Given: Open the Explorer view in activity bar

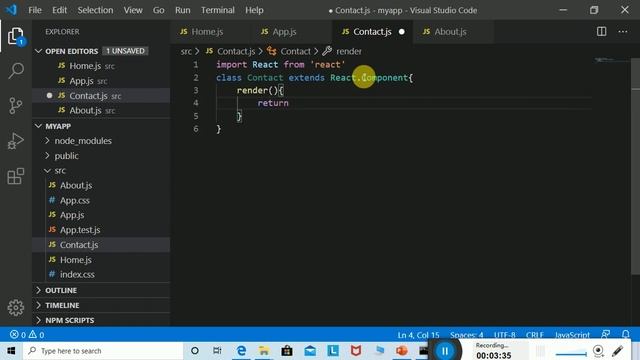Looking at the screenshot, I should click(16, 36).
